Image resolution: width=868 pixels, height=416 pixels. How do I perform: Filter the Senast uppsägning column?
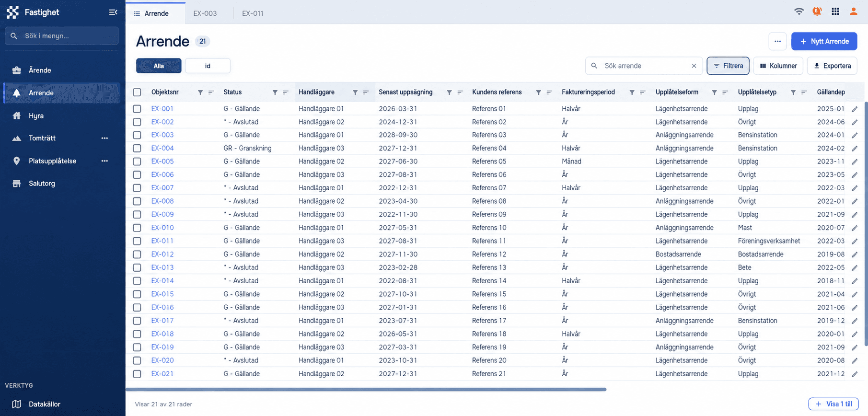(x=449, y=92)
